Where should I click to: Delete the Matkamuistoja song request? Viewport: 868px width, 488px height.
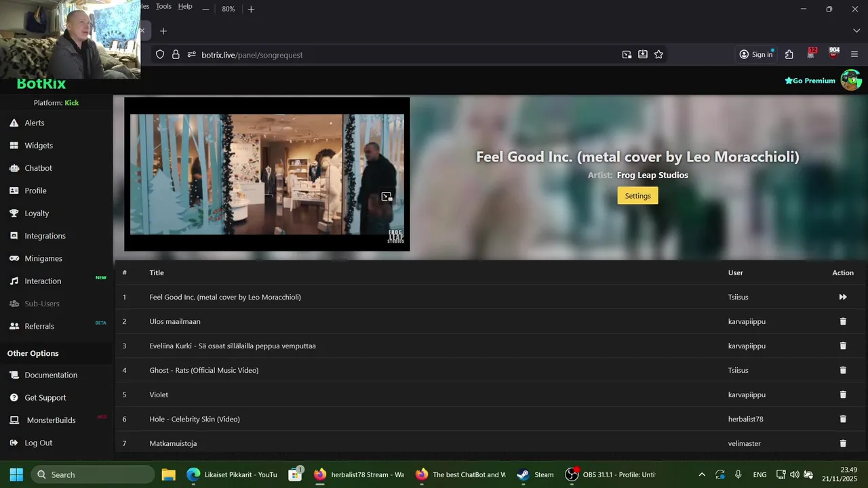[x=843, y=443]
